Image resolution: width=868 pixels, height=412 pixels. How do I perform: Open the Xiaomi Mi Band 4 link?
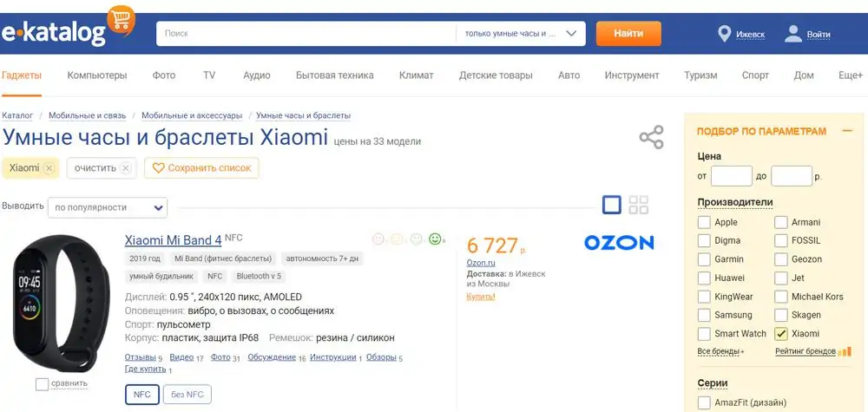[174, 240]
